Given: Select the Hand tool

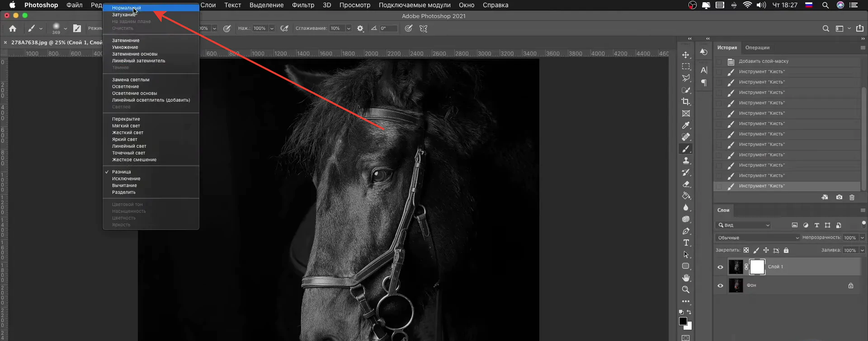Looking at the screenshot, I should point(686,278).
